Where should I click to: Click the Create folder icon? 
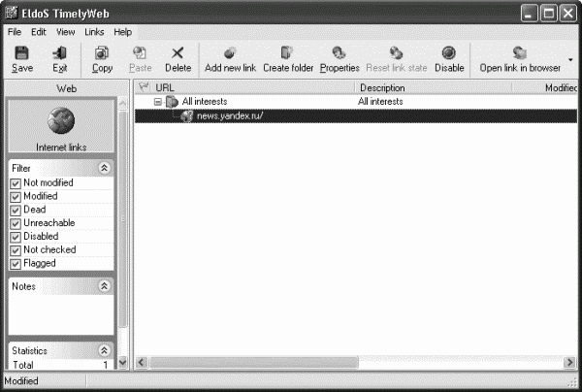click(287, 53)
